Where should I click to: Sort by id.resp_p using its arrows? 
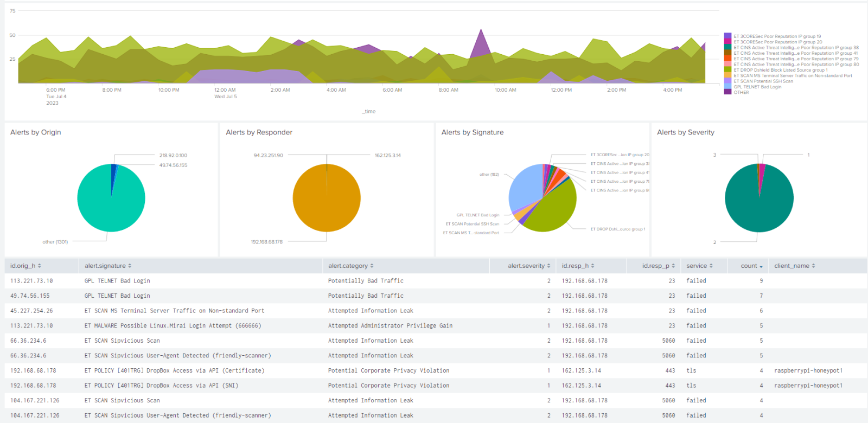tap(673, 266)
